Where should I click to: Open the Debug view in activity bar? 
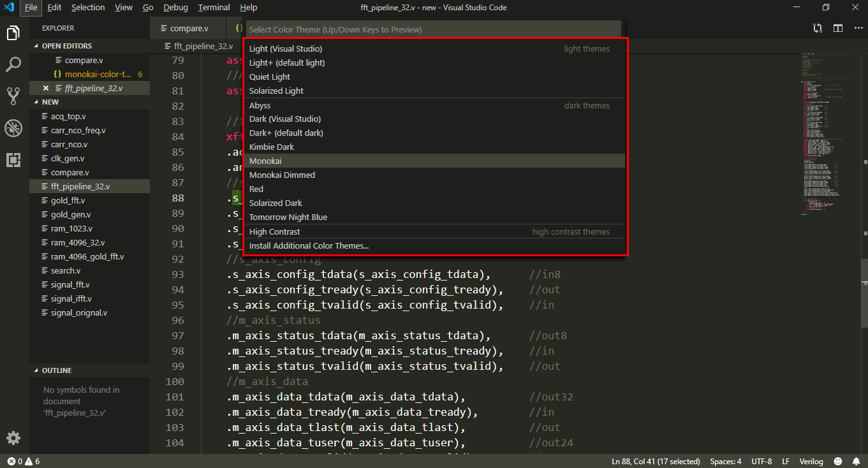point(13,128)
